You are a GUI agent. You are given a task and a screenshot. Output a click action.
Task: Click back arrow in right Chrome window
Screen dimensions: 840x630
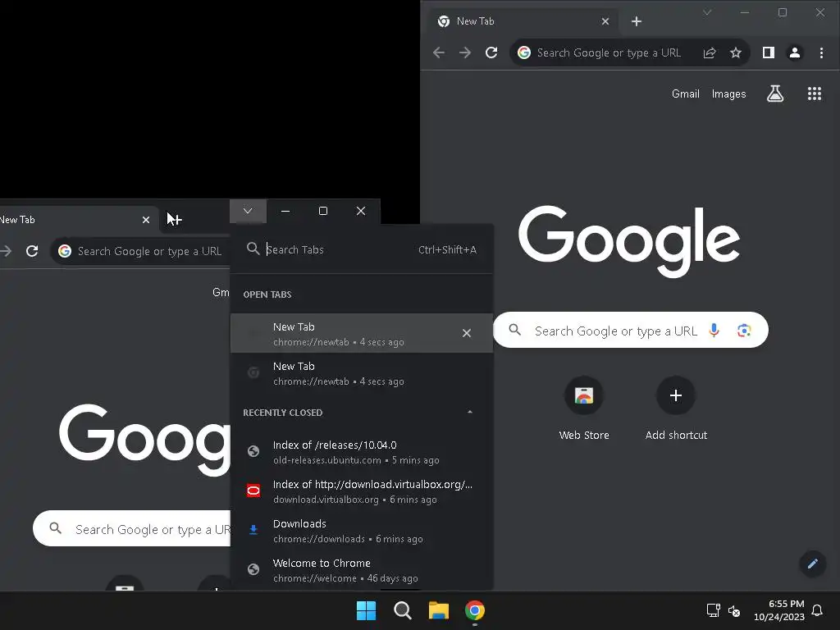(439, 52)
